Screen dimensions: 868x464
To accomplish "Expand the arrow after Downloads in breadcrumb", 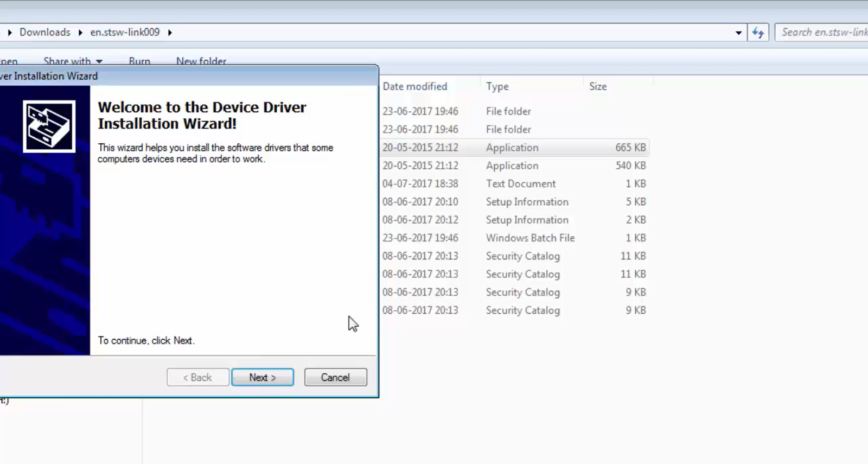I will (x=80, y=33).
